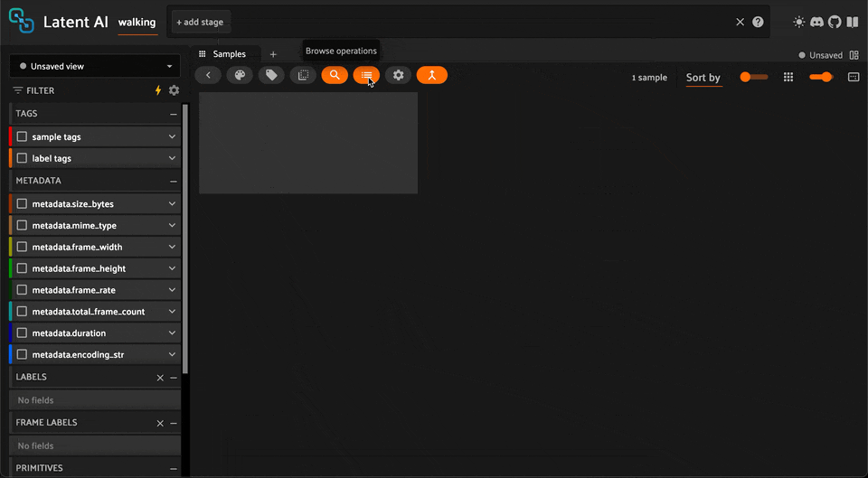Open the GitHub repository icon
868x478 pixels.
coord(835,22)
